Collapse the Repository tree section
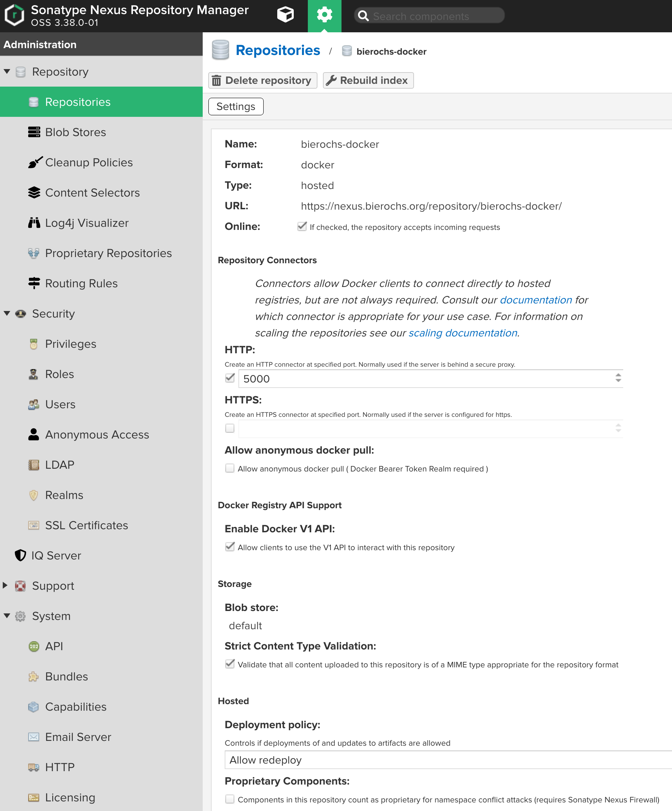The image size is (672, 811). point(7,71)
